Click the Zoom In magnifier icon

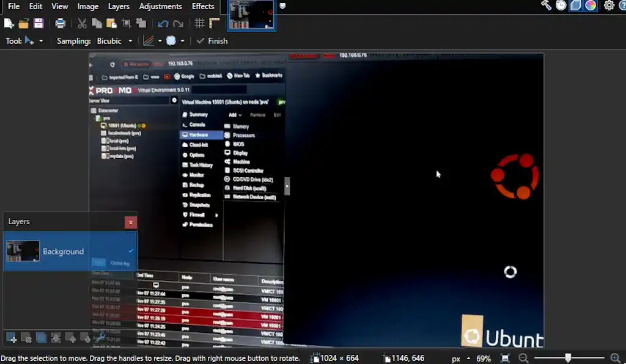coord(616,359)
